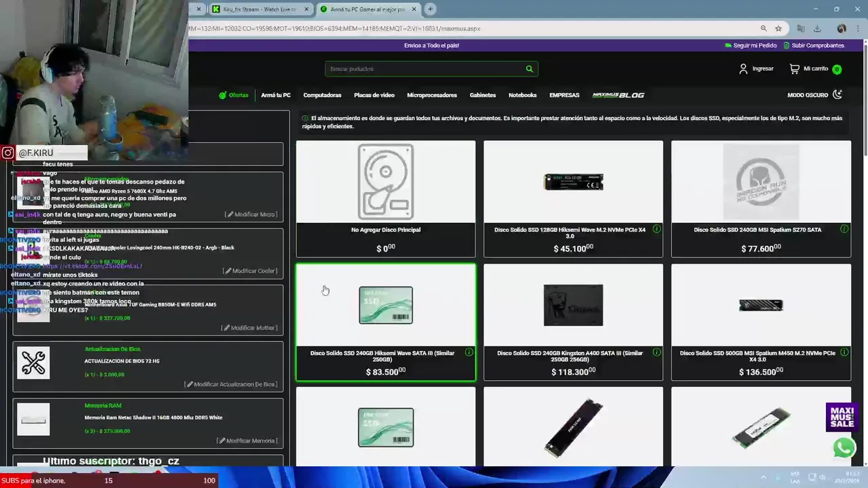Open info icon for Hiksemi 128GB NVMe
The width and height of the screenshot is (868, 488).
[x=656, y=229]
